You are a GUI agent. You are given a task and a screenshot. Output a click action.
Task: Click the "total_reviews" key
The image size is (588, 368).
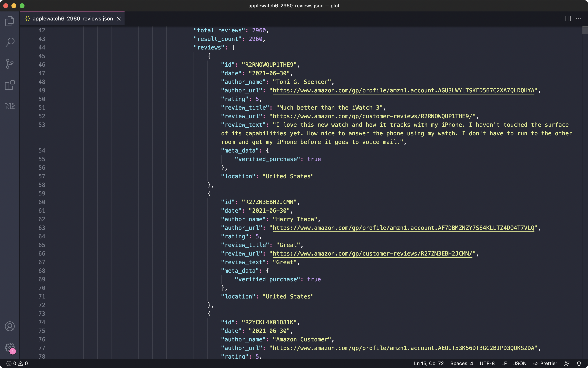pos(219,30)
